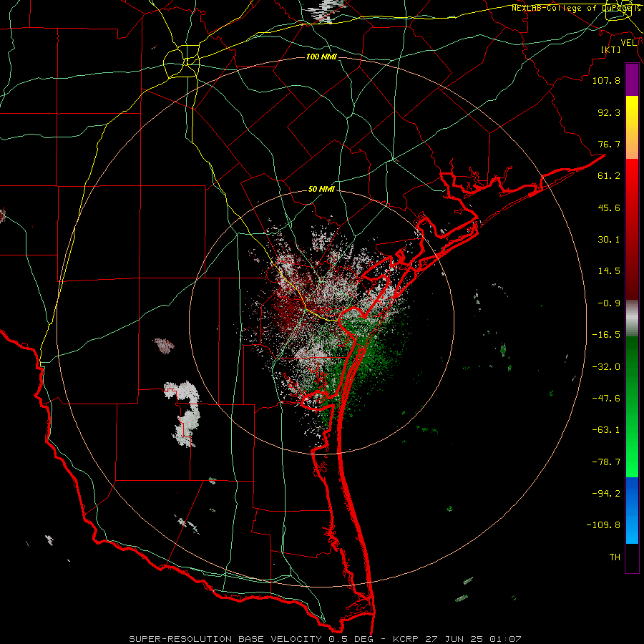Click the 30.1 velocity scale value
644x644 pixels.
coord(609,240)
